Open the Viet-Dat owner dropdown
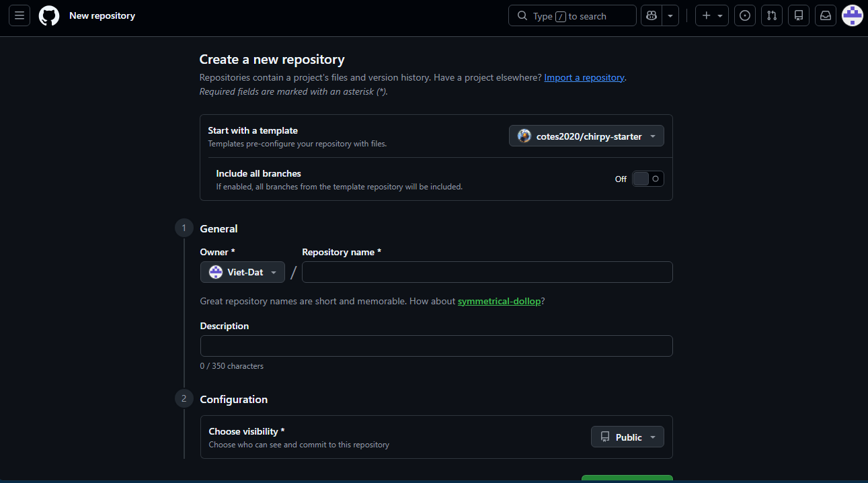The image size is (868, 483). coord(243,272)
